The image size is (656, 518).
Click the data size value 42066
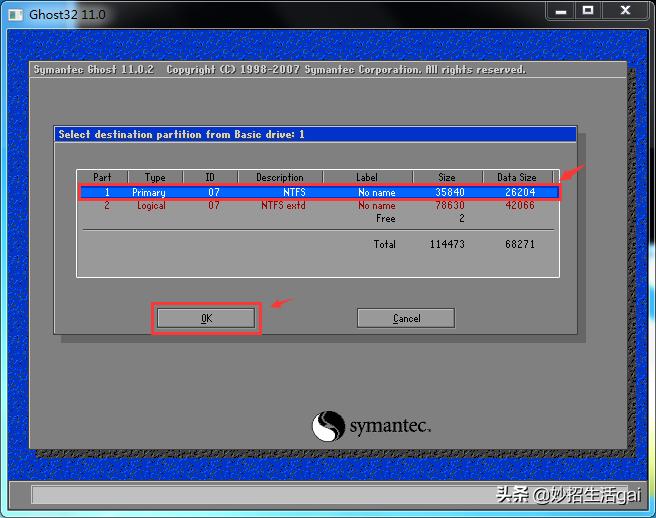520,205
